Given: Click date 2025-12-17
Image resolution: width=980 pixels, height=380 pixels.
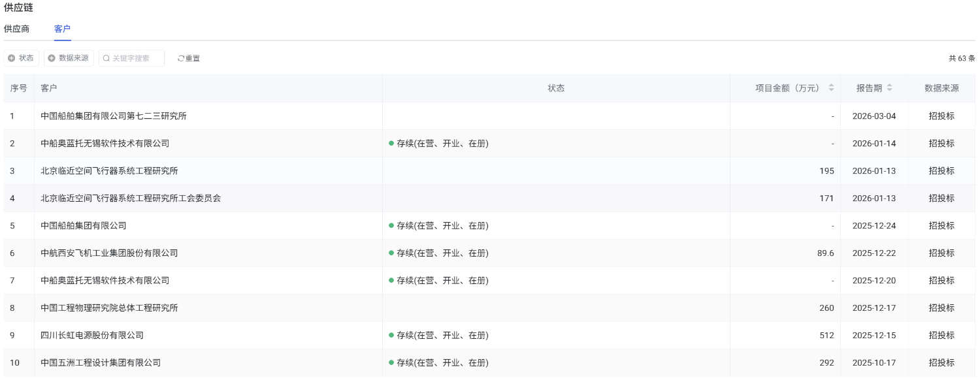Looking at the screenshot, I should pyautogui.click(x=874, y=308).
